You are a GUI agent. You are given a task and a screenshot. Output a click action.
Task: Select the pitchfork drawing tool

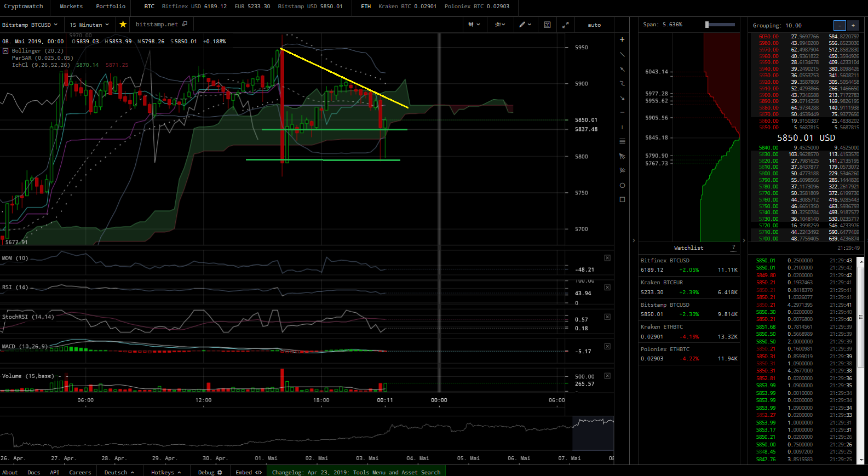click(622, 170)
